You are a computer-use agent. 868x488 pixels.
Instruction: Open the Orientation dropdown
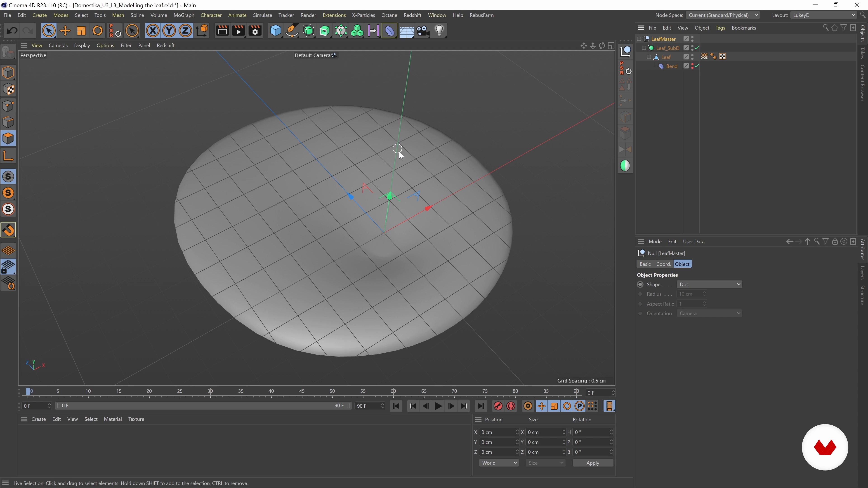[x=709, y=313]
